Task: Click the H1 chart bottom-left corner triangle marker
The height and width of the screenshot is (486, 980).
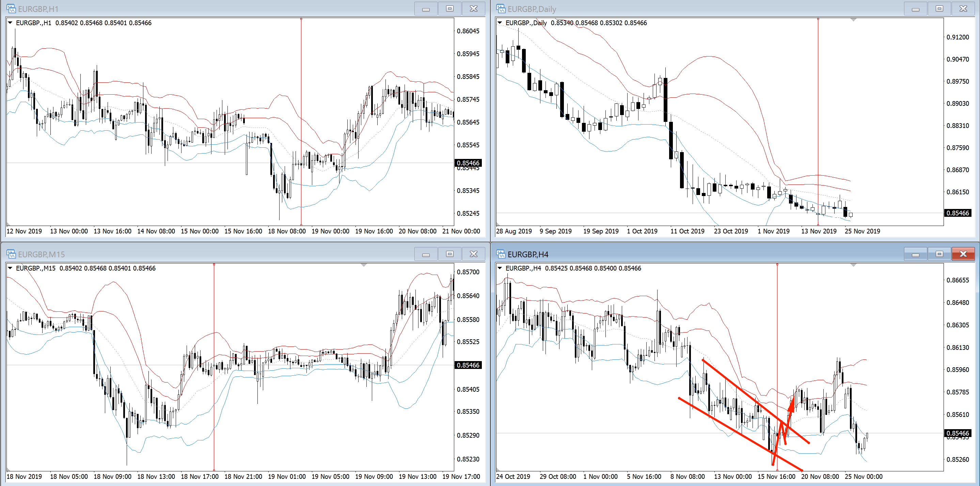Action: tap(9, 224)
